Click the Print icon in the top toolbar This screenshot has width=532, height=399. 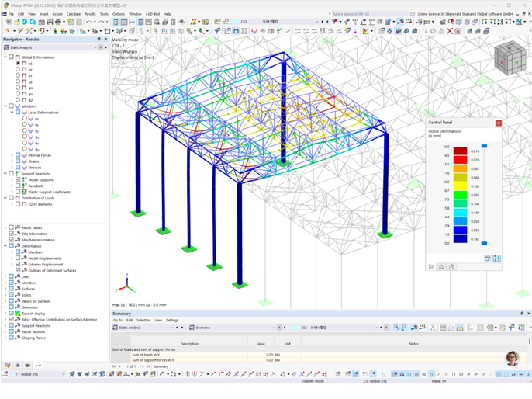[59, 22]
